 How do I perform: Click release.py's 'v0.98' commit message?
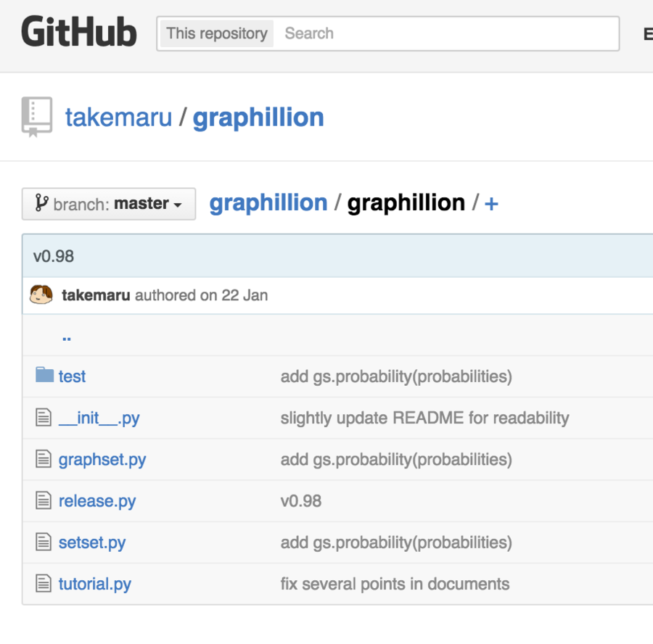point(300,501)
